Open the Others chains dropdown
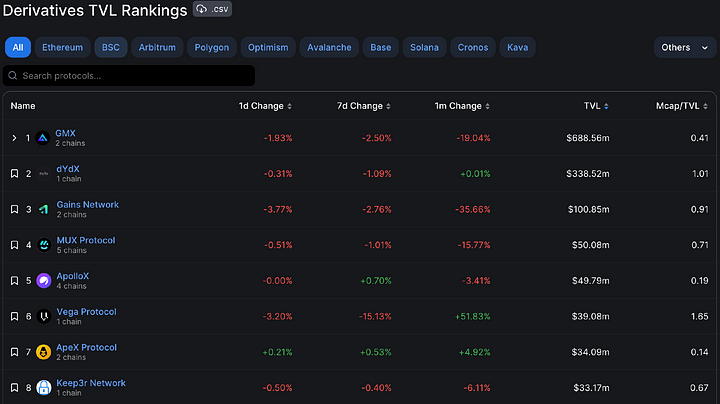Image resolution: width=720 pixels, height=404 pixels. point(685,47)
